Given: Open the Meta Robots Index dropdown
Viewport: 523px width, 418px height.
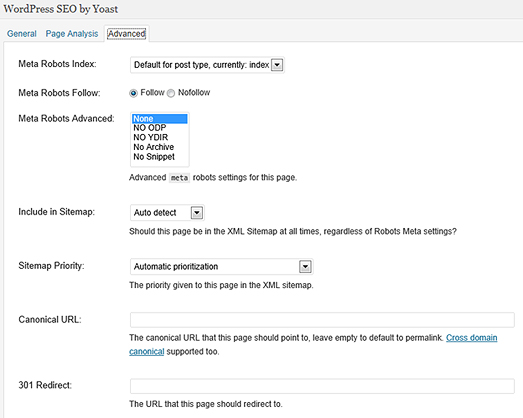Looking at the screenshot, I should tap(207, 65).
